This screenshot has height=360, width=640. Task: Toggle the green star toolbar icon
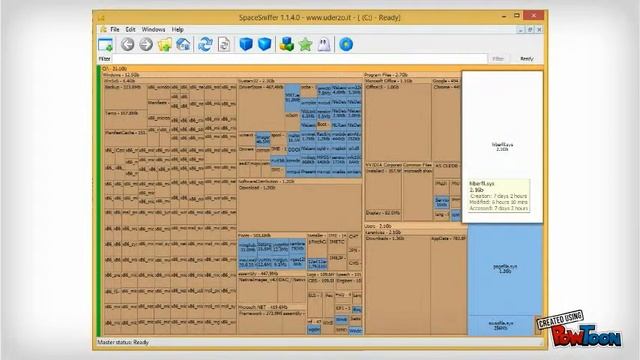click(305, 44)
